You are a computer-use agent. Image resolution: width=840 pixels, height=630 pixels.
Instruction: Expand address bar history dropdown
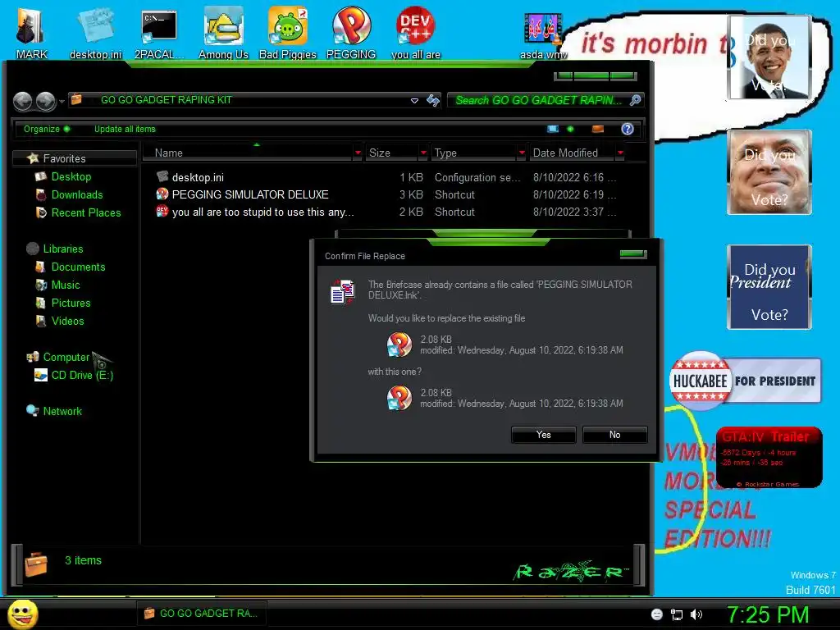(x=414, y=100)
